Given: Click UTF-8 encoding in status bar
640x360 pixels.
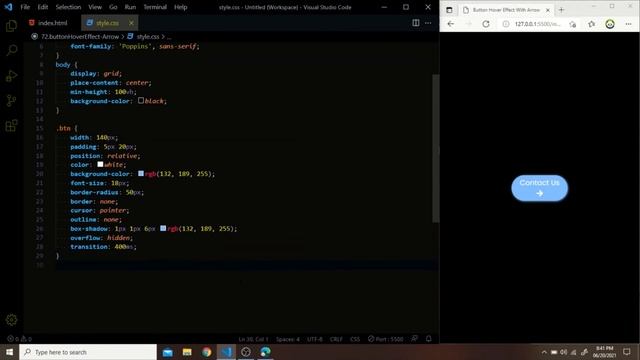Looking at the screenshot, I should [315, 339].
